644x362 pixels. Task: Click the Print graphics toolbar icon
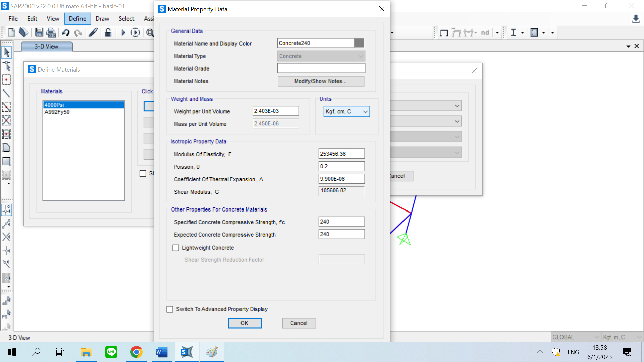pyautogui.click(x=51, y=33)
